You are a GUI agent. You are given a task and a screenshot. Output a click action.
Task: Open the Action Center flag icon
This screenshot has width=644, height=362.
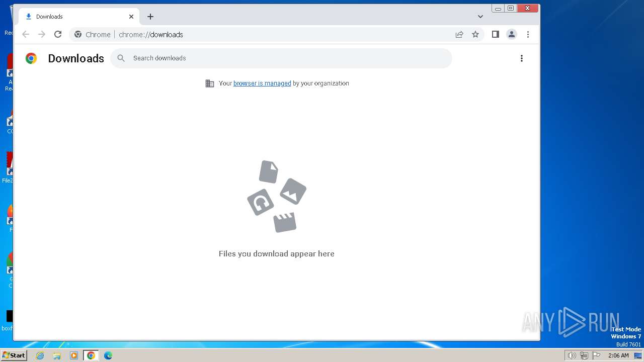point(596,355)
